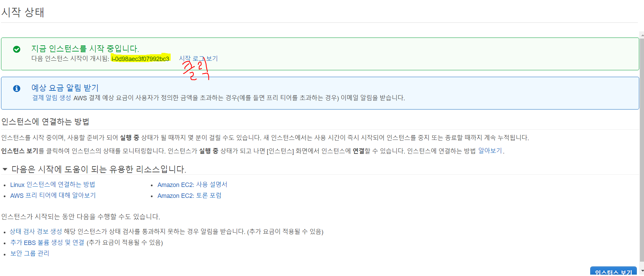The width and height of the screenshot is (644, 276).
Task: Open the 알아보기 link about connecting
Action: [x=490, y=151]
